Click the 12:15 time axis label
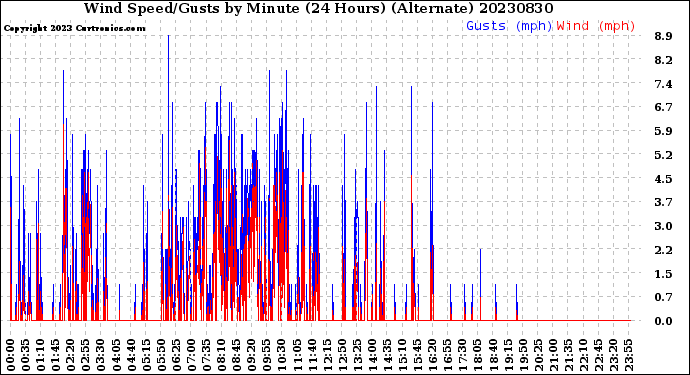The height and width of the screenshot is (375, 690). pos(327,355)
